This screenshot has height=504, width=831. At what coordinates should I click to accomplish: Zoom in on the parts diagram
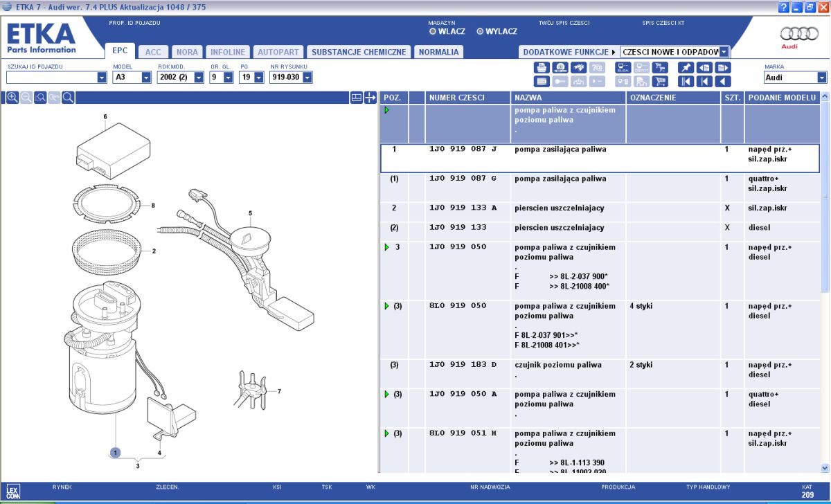tap(12, 98)
